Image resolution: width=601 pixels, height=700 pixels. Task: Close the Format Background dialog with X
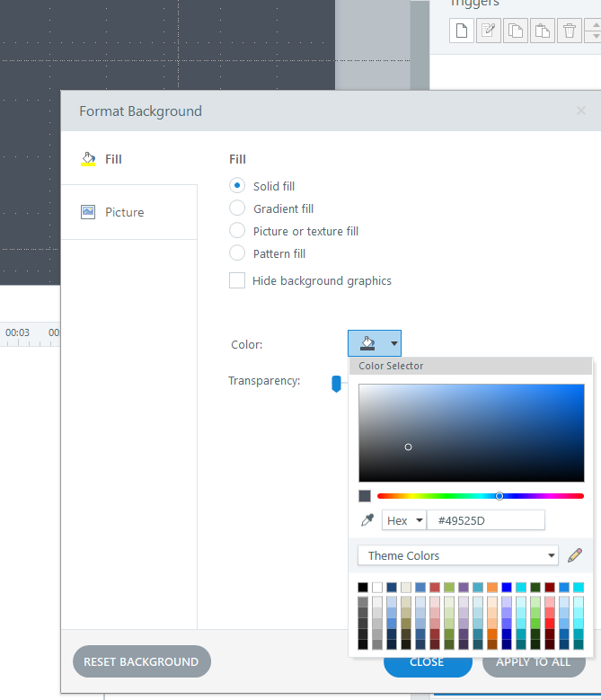(580, 111)
